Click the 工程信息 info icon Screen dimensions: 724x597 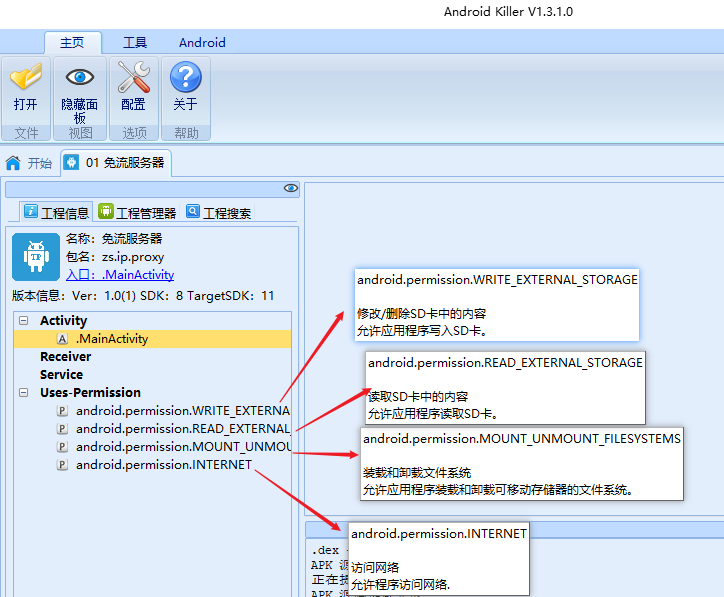(31, 211)
